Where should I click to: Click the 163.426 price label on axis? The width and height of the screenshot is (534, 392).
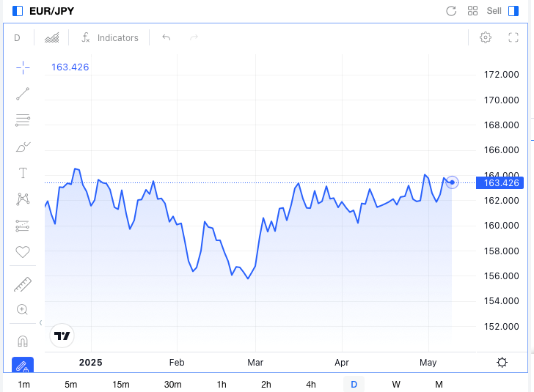[500, 183]
